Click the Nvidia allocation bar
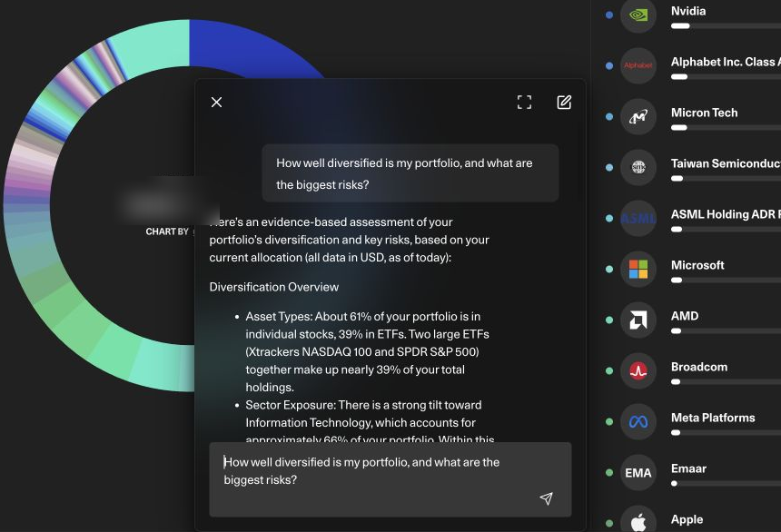 point(726,26)
